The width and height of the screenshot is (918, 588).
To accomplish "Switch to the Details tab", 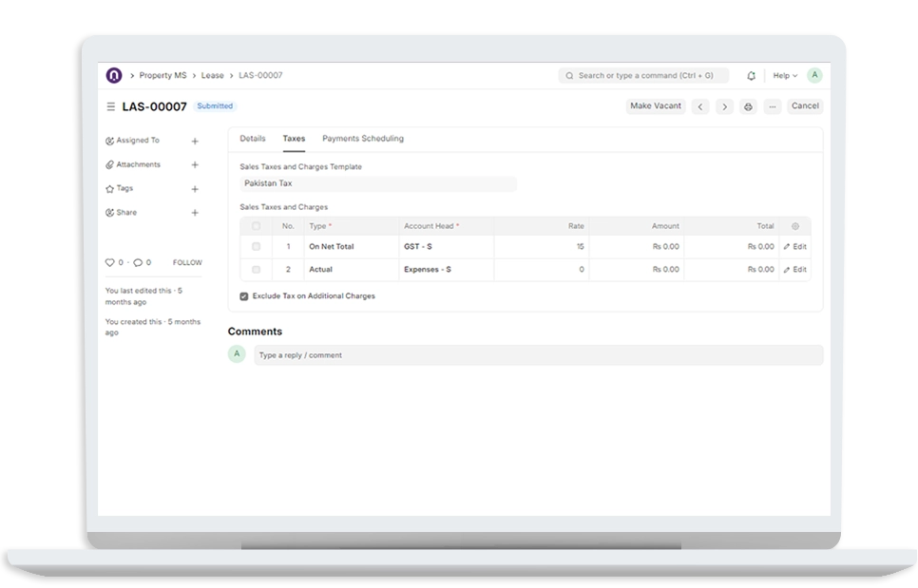I will point(253,139).
